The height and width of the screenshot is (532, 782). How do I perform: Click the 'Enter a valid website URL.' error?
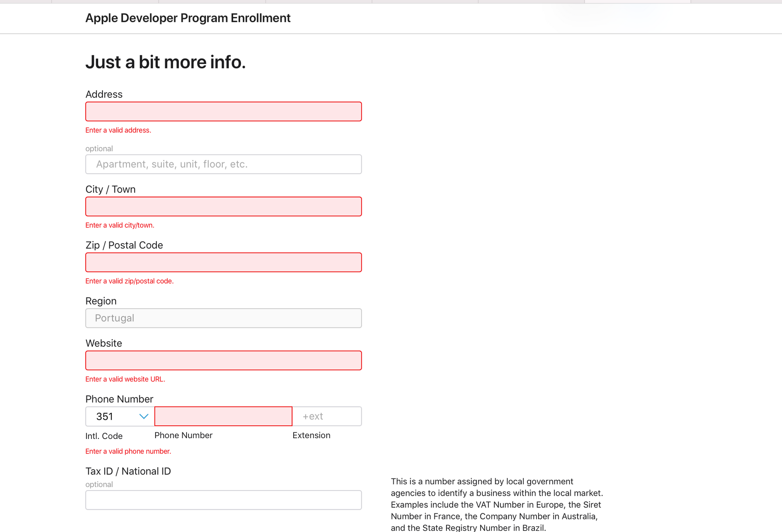pyautogui.click(x=125, y=380)
